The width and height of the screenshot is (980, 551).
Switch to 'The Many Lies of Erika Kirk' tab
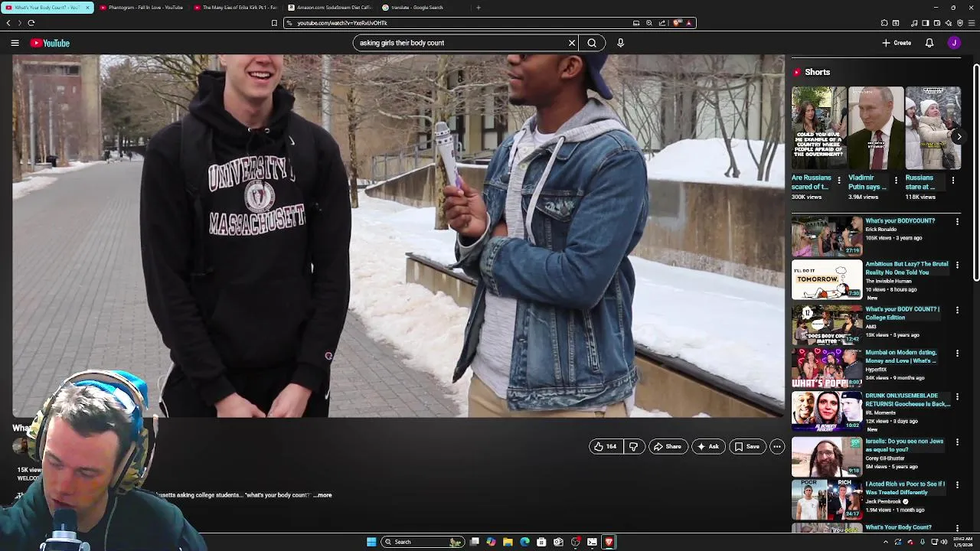click(x=235, y=8)
